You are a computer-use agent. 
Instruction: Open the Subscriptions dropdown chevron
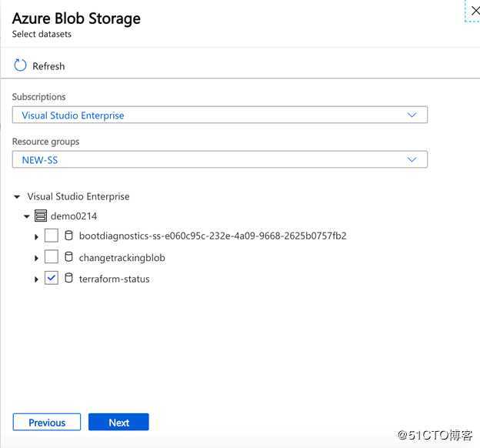pos(412,115)
